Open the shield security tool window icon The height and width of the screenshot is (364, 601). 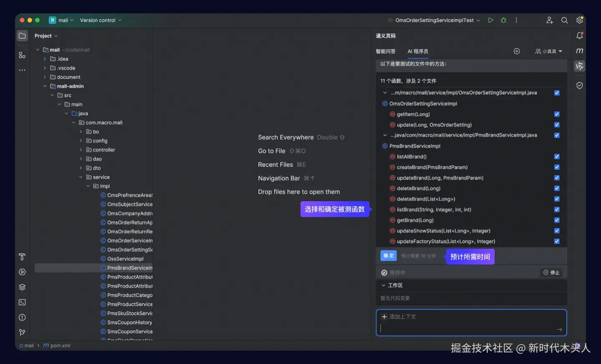coord(579,86)
